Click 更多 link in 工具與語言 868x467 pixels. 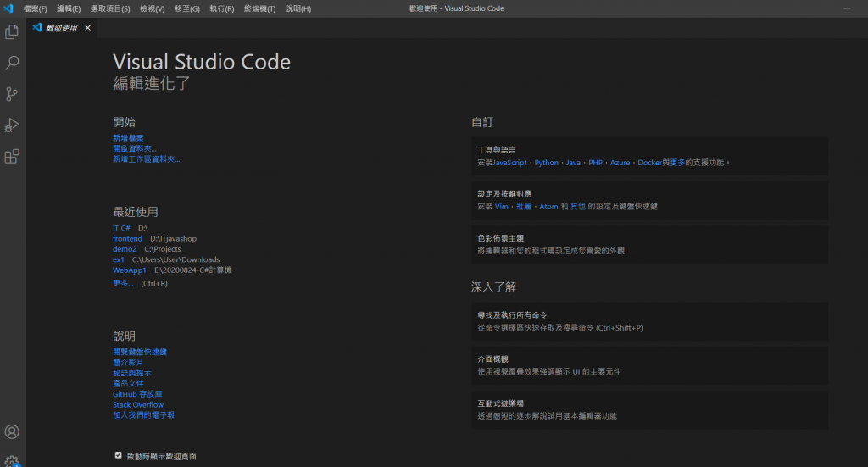click(x=677, y=163)
